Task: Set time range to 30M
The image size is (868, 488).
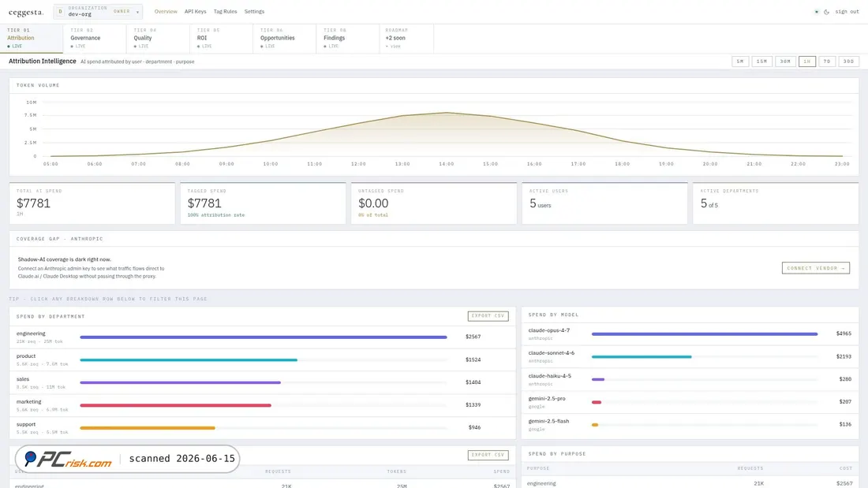Action: (785, 61)
